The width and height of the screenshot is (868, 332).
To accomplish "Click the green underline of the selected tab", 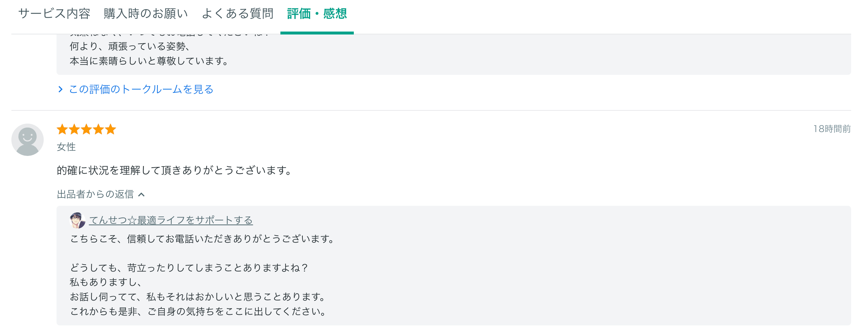I will coord(317,33).
